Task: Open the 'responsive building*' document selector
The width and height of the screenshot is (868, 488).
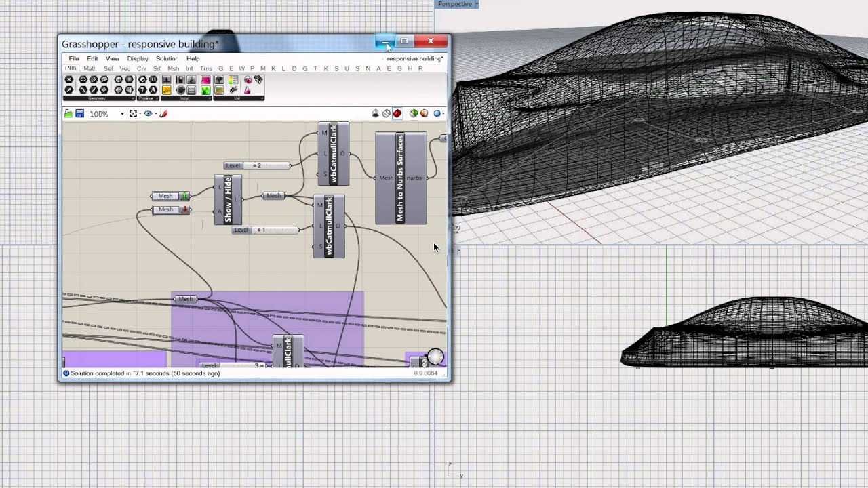Action: coord(414,58)
